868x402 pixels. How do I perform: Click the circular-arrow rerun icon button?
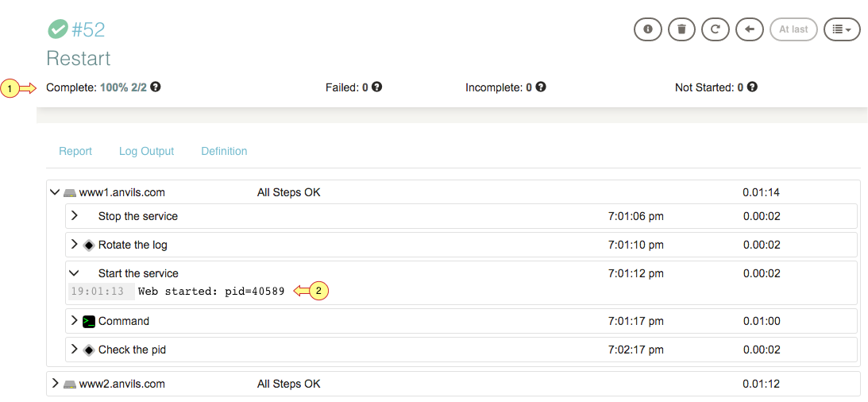(716, 29)
